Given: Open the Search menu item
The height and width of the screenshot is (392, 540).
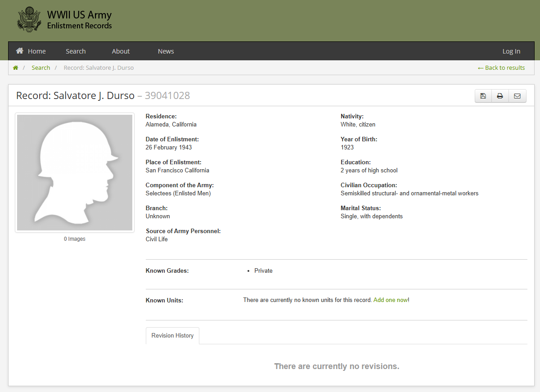Looking at the screenshot, I should coord(76,51).
